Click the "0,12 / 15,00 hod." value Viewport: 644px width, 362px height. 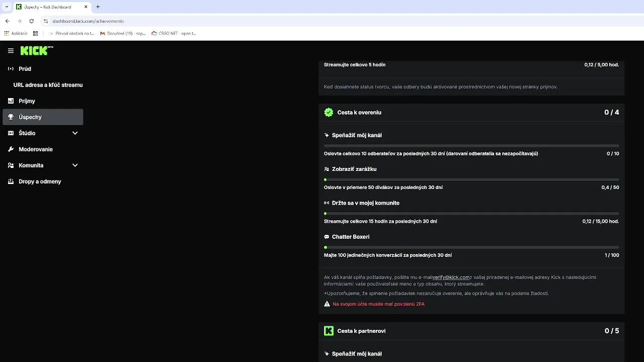pyautogui.click(x=601, y=221)
